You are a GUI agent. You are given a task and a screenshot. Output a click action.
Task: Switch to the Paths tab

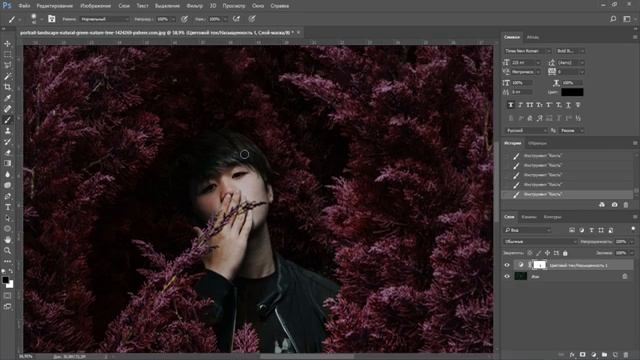tap(552, 217)
